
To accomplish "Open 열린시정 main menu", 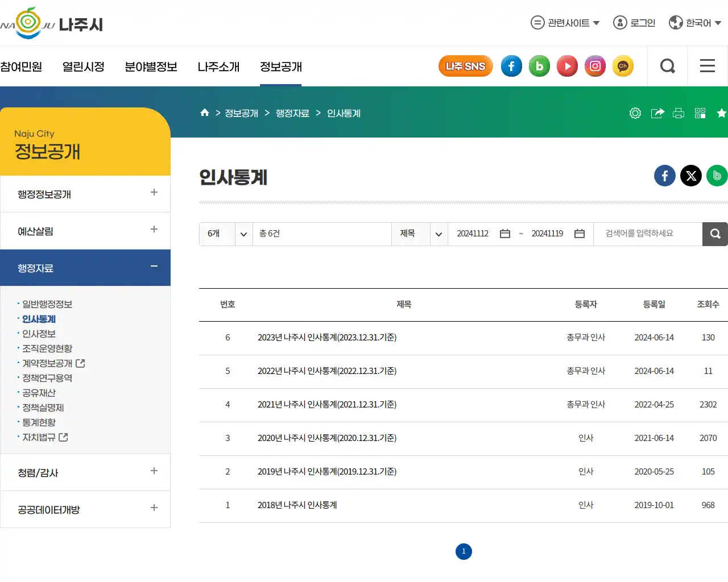I will click(x=84, y=66).
